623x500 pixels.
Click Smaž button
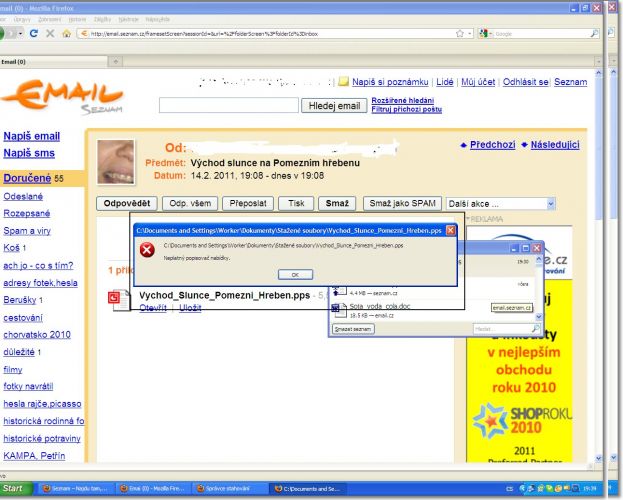[x=337, y=203]
